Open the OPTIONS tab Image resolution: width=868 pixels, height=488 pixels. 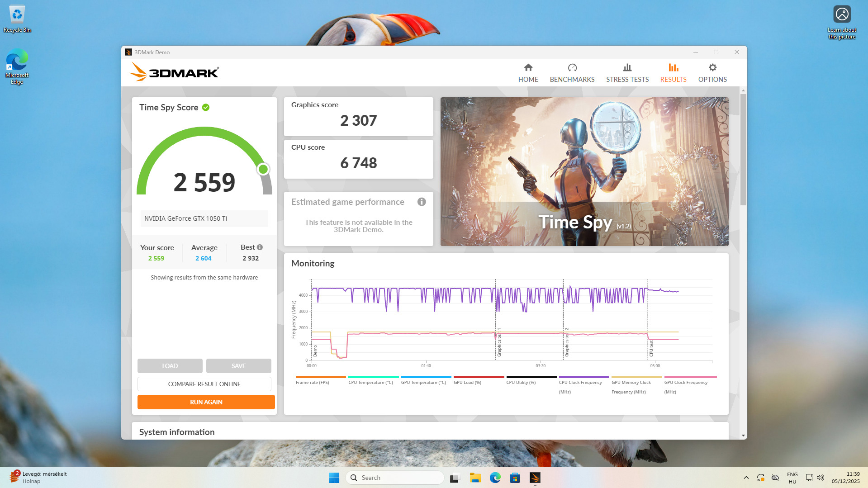[x=712, y=73]
